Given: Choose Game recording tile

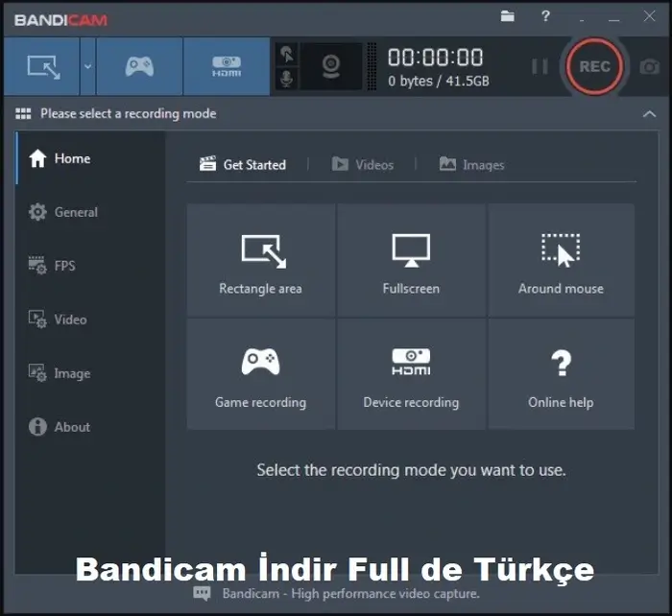Looking at the screenshot, I should pos(260,374).
